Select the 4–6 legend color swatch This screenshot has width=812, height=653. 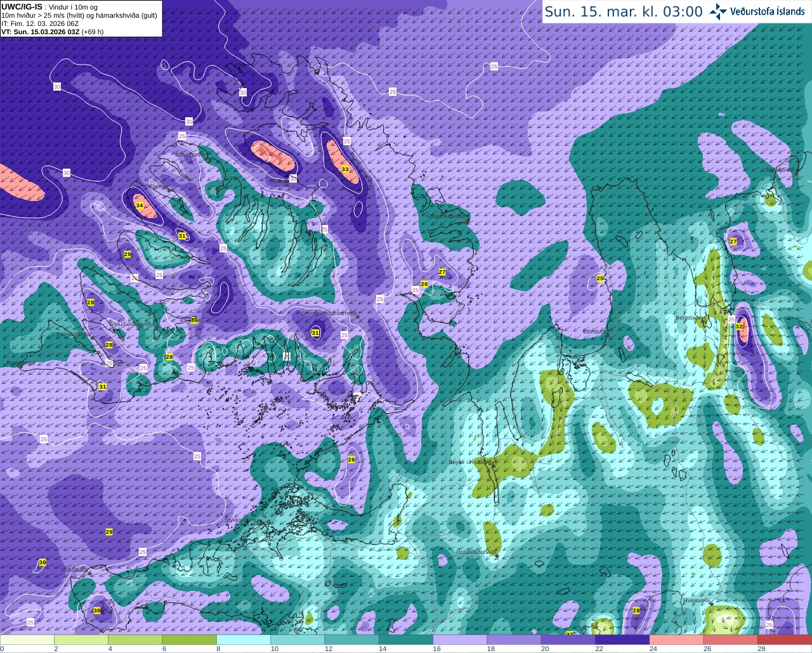pyautogui.click(x=135, y=640)
